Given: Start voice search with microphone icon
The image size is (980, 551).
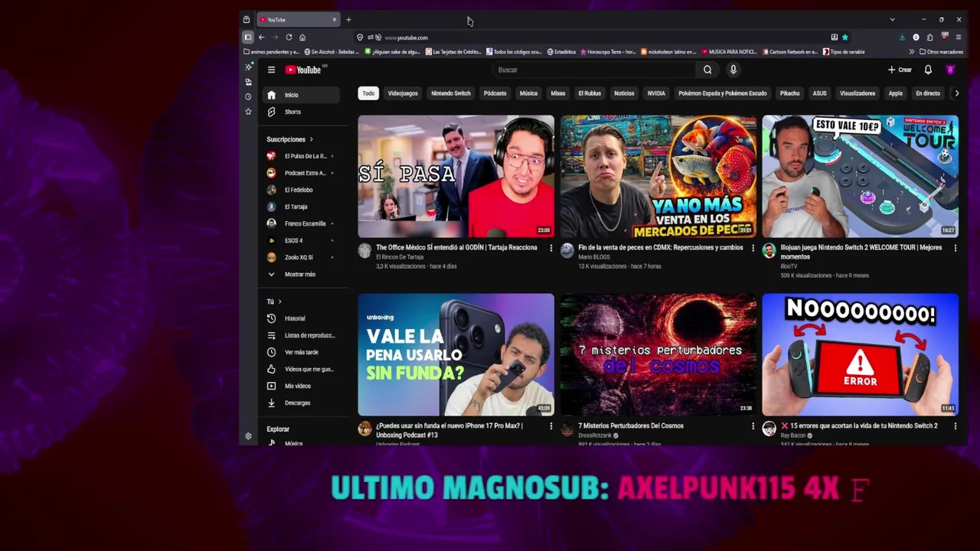Looking at the screenshot, I should (x=733, y=70).
